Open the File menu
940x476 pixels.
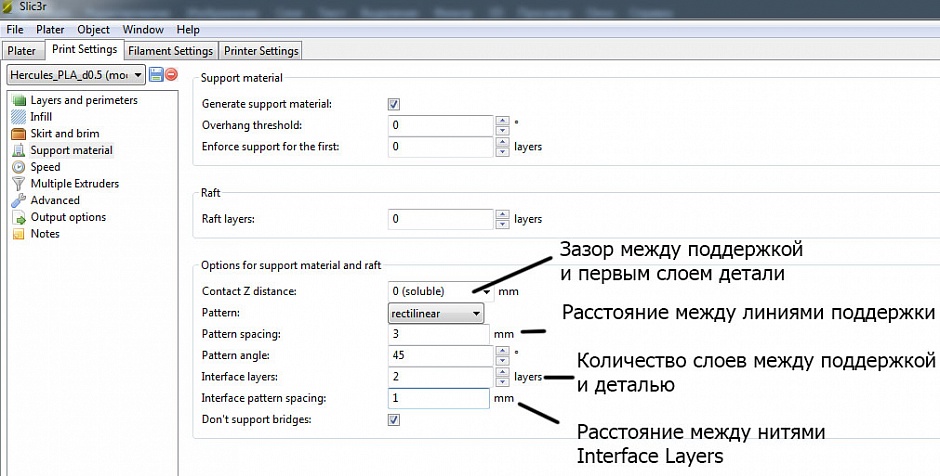coord(15,29)
